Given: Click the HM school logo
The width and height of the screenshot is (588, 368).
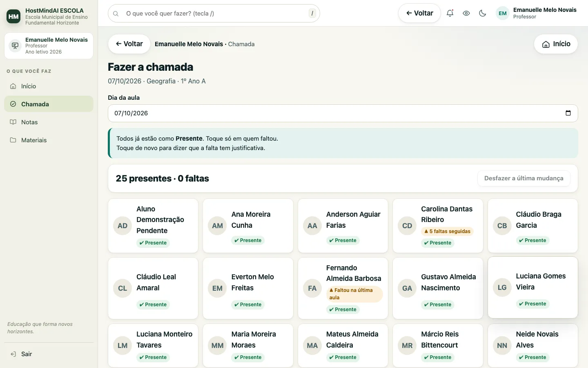Looking at the screenshot, I should point(13,16).
